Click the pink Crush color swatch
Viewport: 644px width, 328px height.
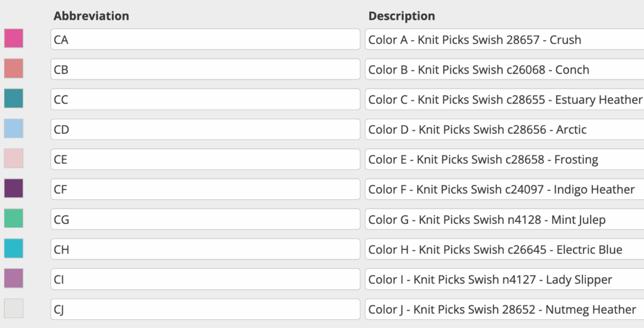click(x=14, y=38)
